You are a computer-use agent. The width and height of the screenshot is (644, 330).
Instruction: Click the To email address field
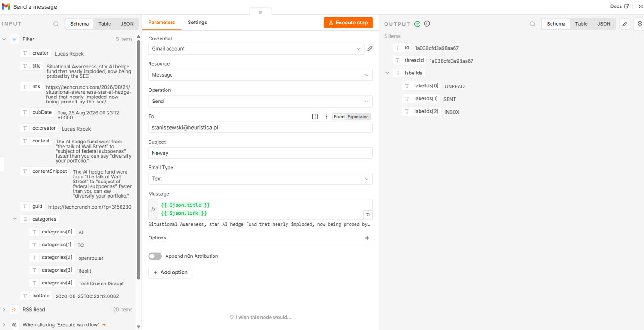[x=260, y=127]
